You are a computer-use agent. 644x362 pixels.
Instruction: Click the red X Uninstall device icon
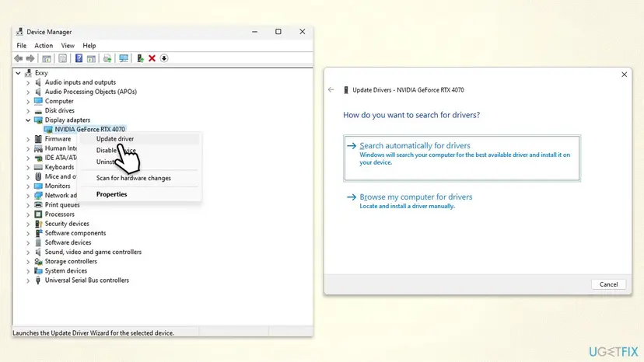pos(152,58)
